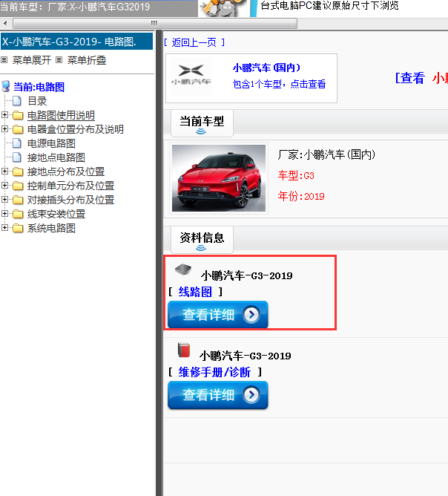Expand the 系统电路图 folder node
Image resolution: width=448 pixels, height=496 pixels.
[x=4, y=227]
